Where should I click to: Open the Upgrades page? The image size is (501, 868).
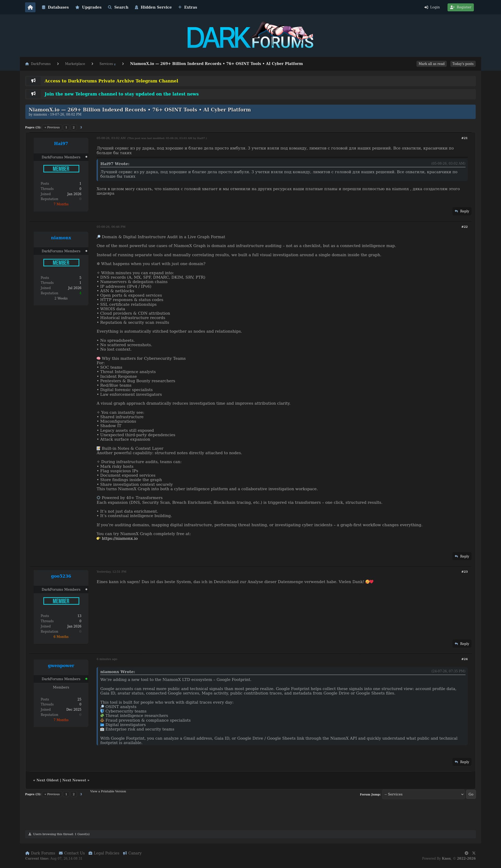tap(88, 7)
